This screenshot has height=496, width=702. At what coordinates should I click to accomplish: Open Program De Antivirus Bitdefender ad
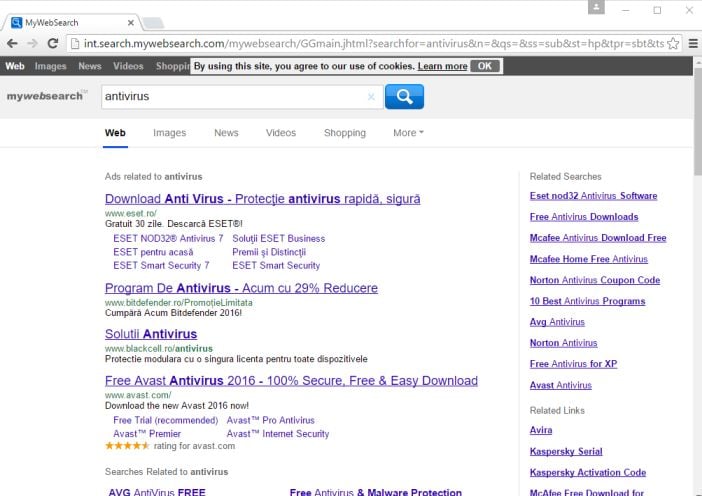[x=241, y=288]
